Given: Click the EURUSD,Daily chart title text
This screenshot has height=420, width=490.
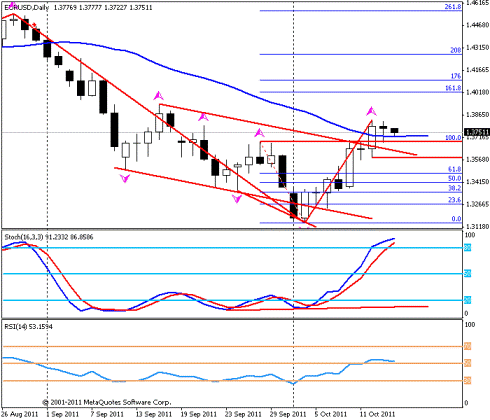Looking at the screenshot, I should click(x=27, y=7).
